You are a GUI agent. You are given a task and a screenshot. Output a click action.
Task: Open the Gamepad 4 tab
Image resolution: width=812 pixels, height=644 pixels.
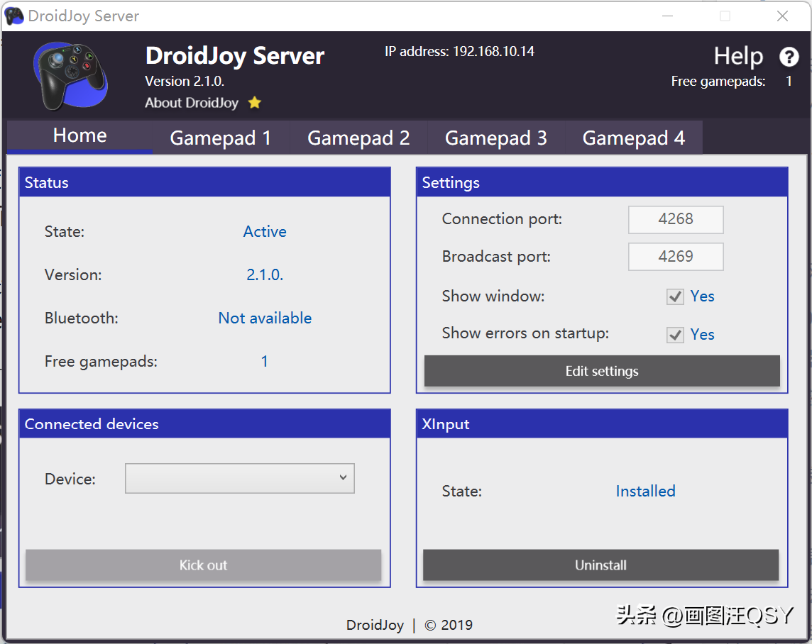click(x=633, y=138)
